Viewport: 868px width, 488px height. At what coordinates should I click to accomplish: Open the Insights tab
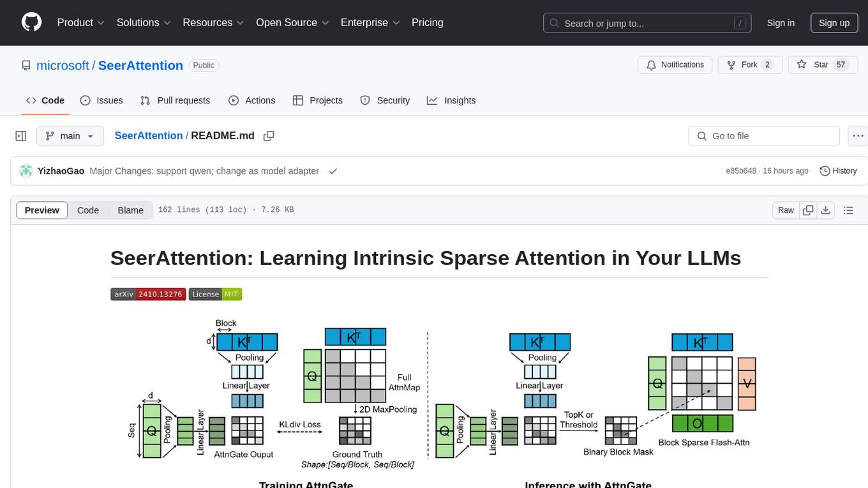coord(451,100)
